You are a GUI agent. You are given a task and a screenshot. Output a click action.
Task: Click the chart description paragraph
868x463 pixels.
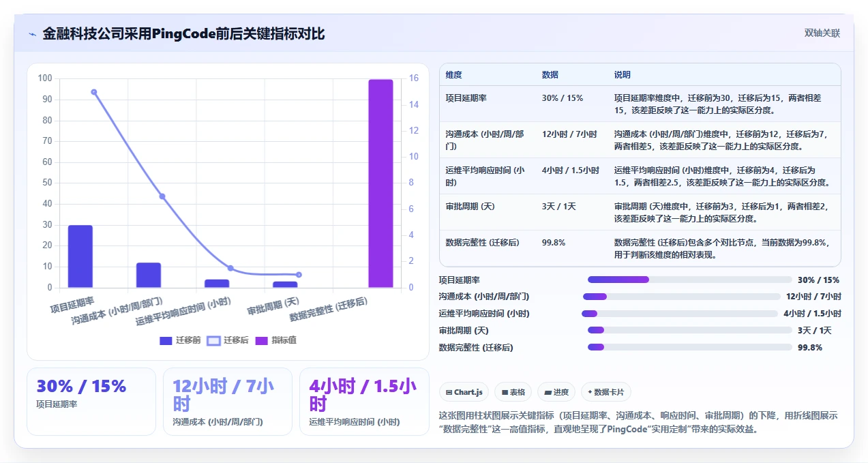639,422
